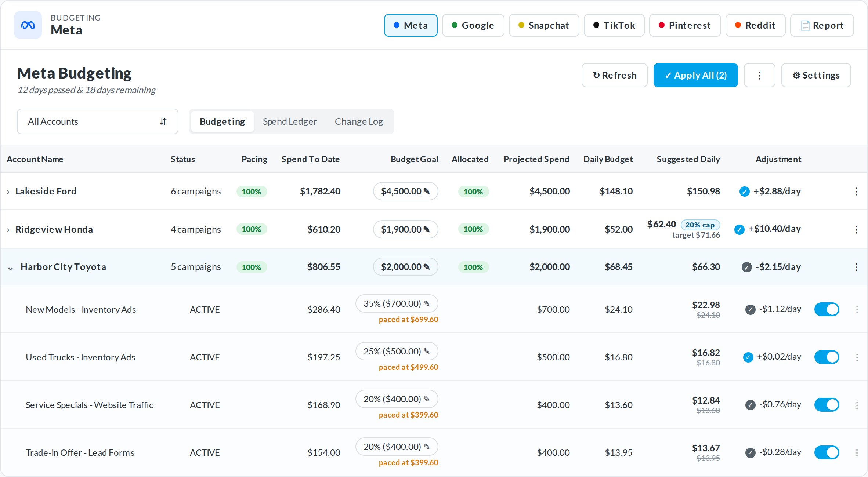
Task: Expand the Lakeside Ford account row
Action: coord(8,192)
